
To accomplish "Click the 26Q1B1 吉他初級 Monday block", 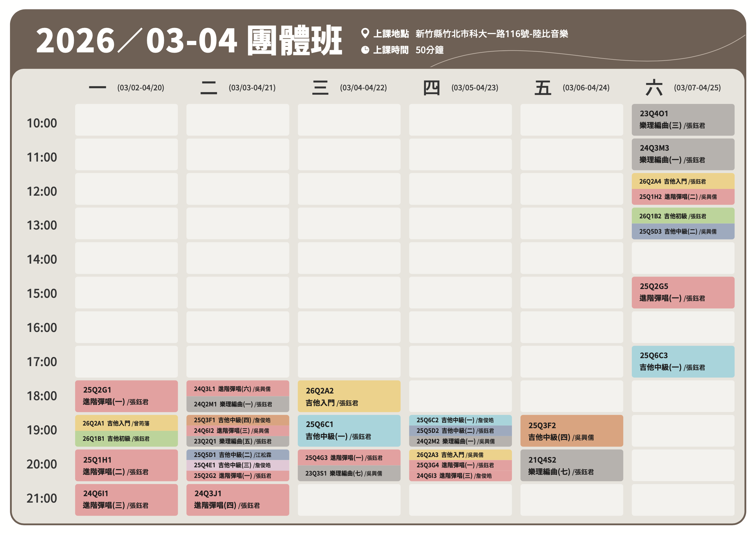I will [126, 438].
